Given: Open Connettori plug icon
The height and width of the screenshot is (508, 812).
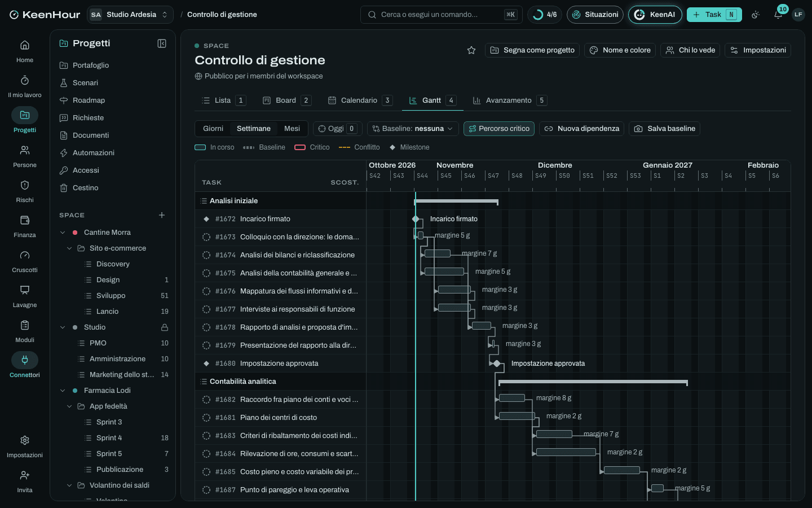Looking at the screenshot, I should (x=25, y=360).
